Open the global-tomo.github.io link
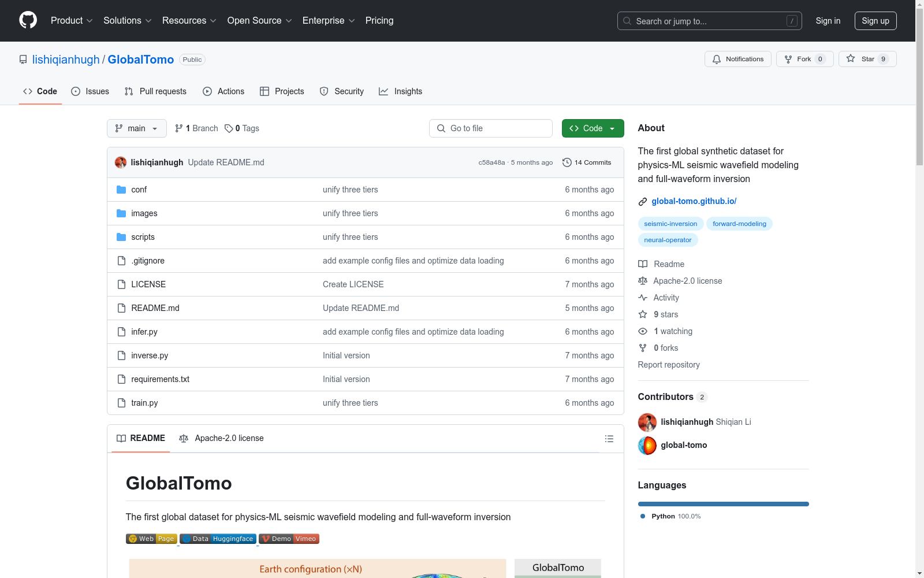Screen dimensions: 924x578 click(x=694, y=201)
